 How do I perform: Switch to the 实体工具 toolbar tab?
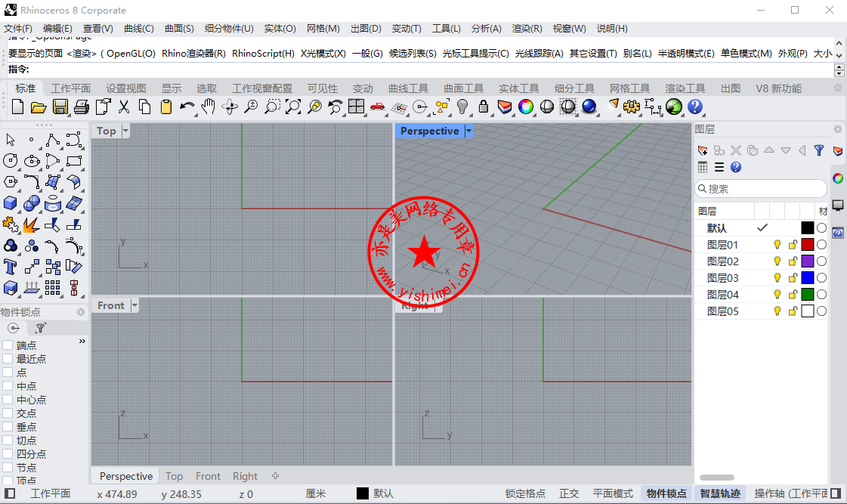pos(519,88)
